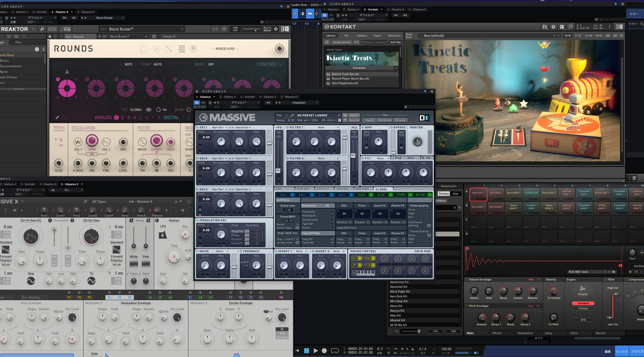Viewport: 644px width, 357px height.
Task: Click the Vintage engine button in Battery
Action: pyautogui.click(x=583, y=308)
